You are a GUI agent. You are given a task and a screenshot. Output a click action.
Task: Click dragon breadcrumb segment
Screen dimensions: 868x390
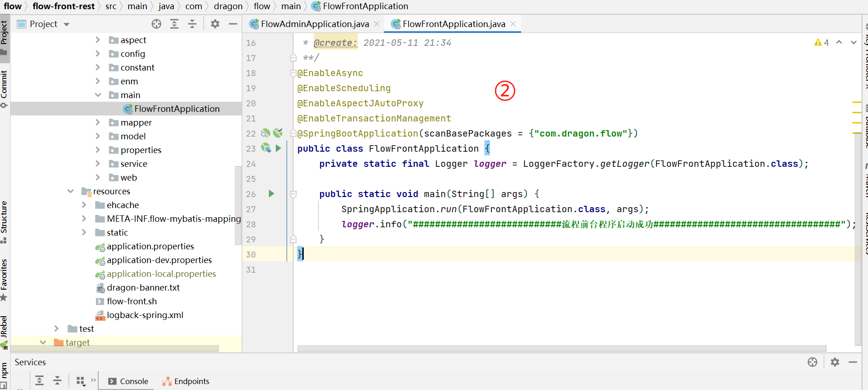tap(228, 6)
